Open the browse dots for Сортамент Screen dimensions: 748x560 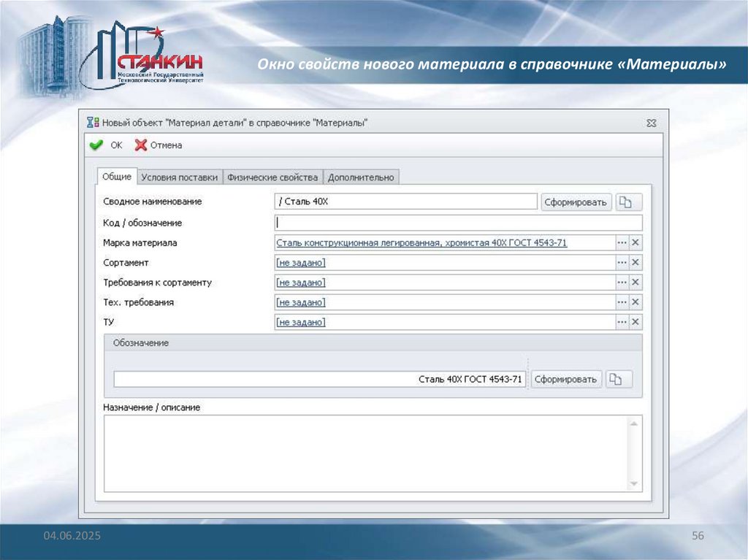click(x=622, y=263)
